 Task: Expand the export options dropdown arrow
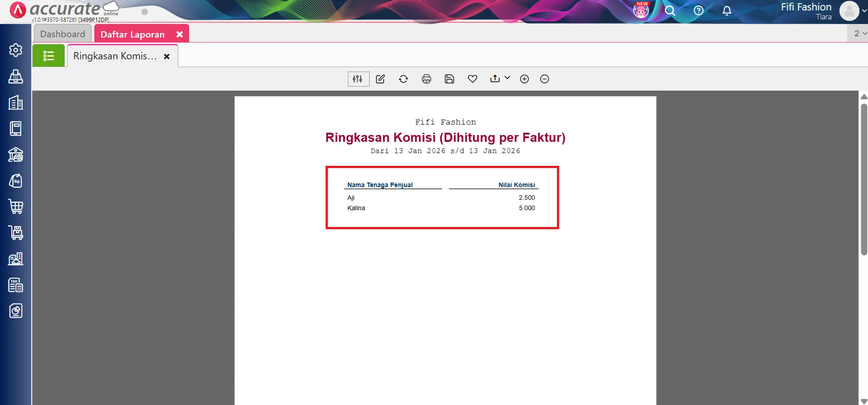point(507,78)
